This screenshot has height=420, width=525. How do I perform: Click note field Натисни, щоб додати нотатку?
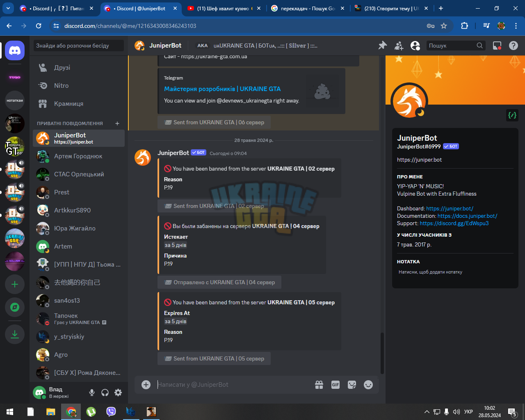pos(454,272)
